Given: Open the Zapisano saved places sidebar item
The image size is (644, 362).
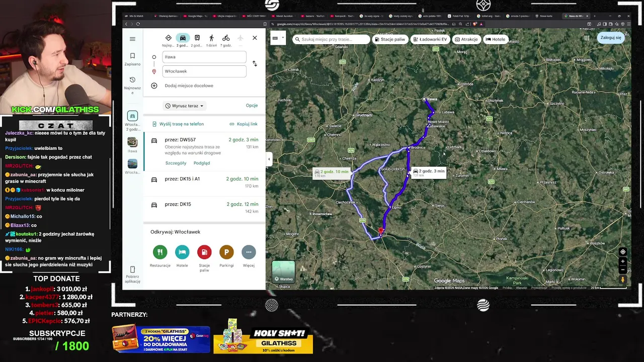Looking at the screenshot, I should click(x=132, y=59).
